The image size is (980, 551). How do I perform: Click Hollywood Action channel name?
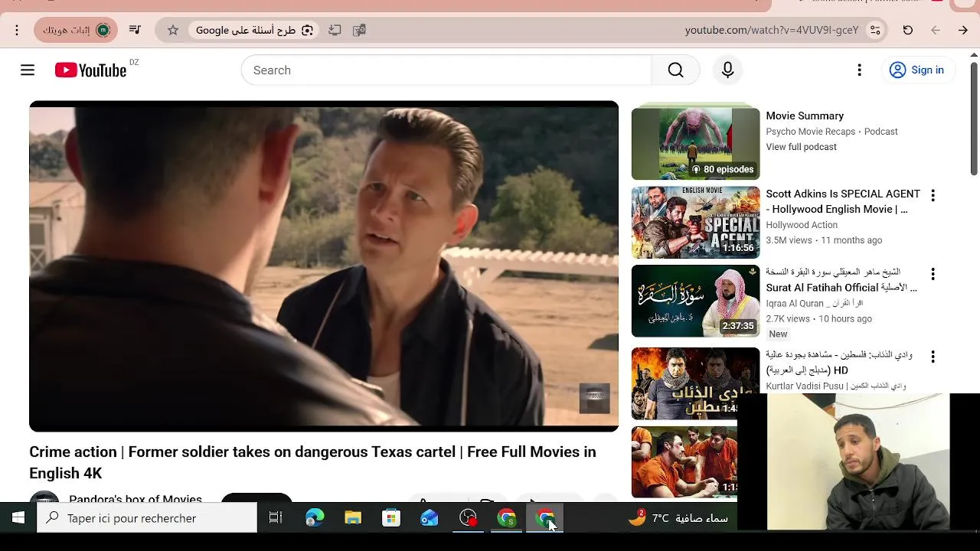802,225
